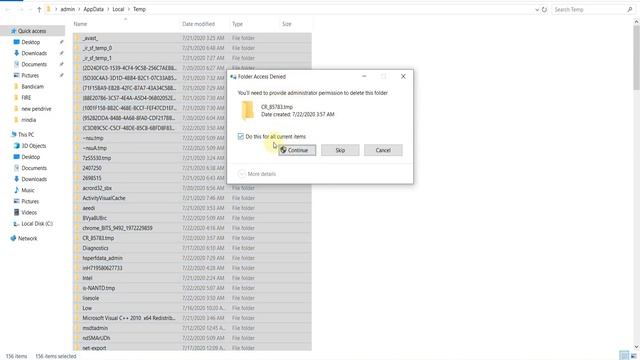Open new pendrive folder in sidebar
This screenshot has width=640, height=360.
point(36,109)
